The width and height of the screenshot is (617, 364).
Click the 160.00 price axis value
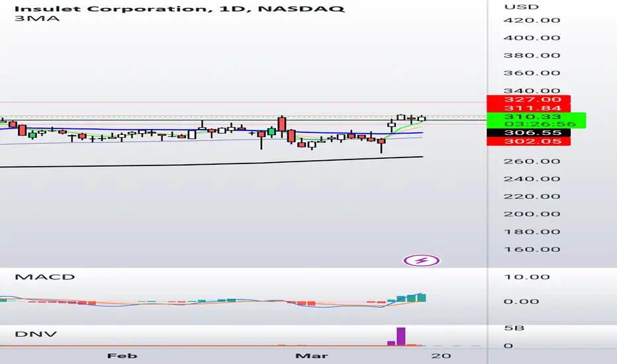pos(532,250)
